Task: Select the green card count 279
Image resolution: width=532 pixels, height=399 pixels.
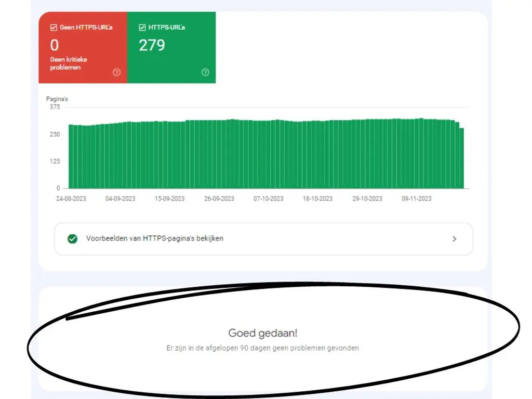Action: point(152,45)
